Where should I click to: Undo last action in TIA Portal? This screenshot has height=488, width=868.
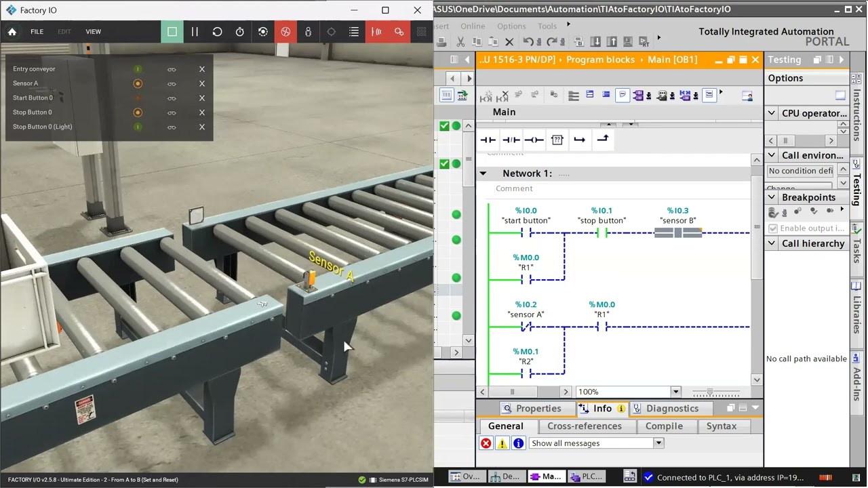pyautogui.click(x=529, y=41)
